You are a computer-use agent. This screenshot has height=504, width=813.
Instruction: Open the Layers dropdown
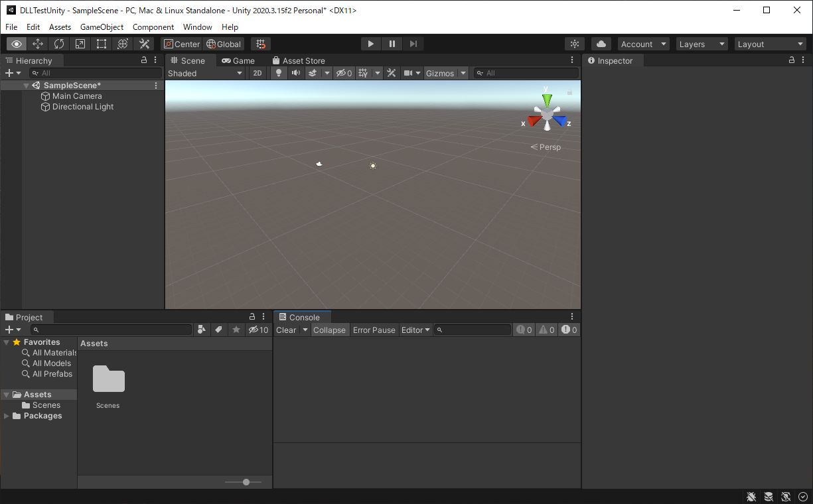[702, 44]
